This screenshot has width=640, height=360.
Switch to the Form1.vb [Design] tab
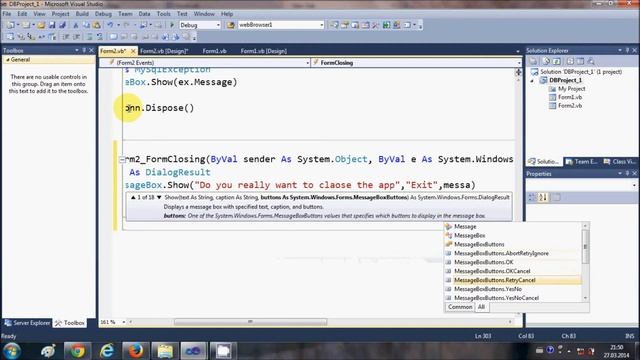(x=264, y=51)
